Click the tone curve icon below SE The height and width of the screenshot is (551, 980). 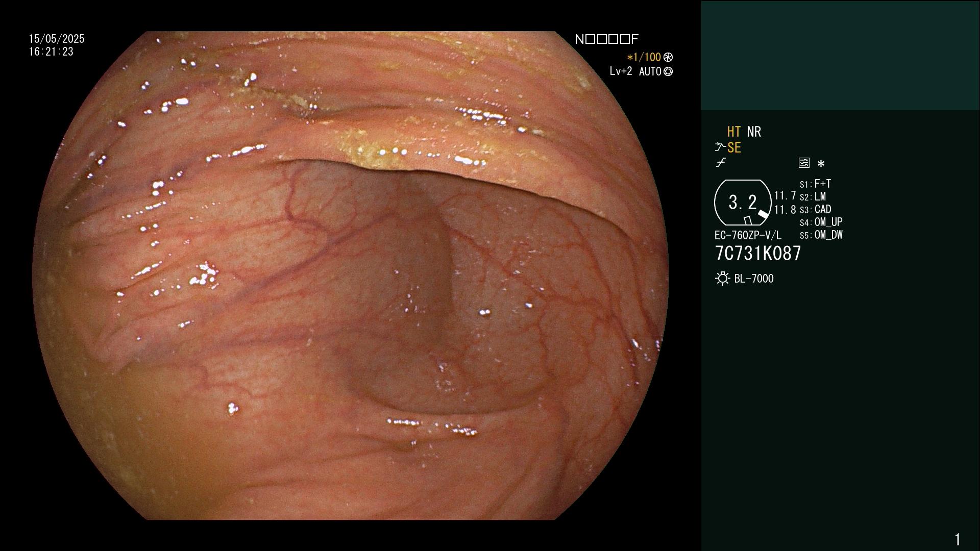[721, 163]
